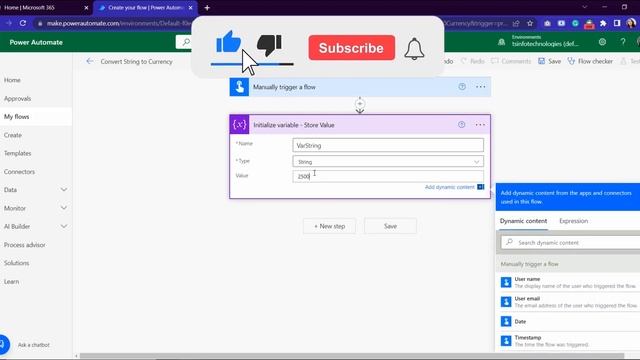Open more options for Initialize variable step

(x=480, y=124)
